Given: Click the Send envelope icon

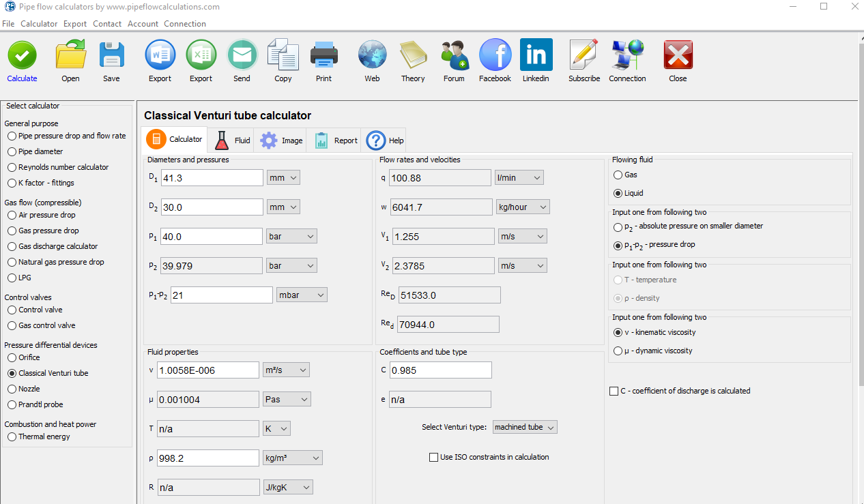Looking at the screenshot, I should (242, 56).
